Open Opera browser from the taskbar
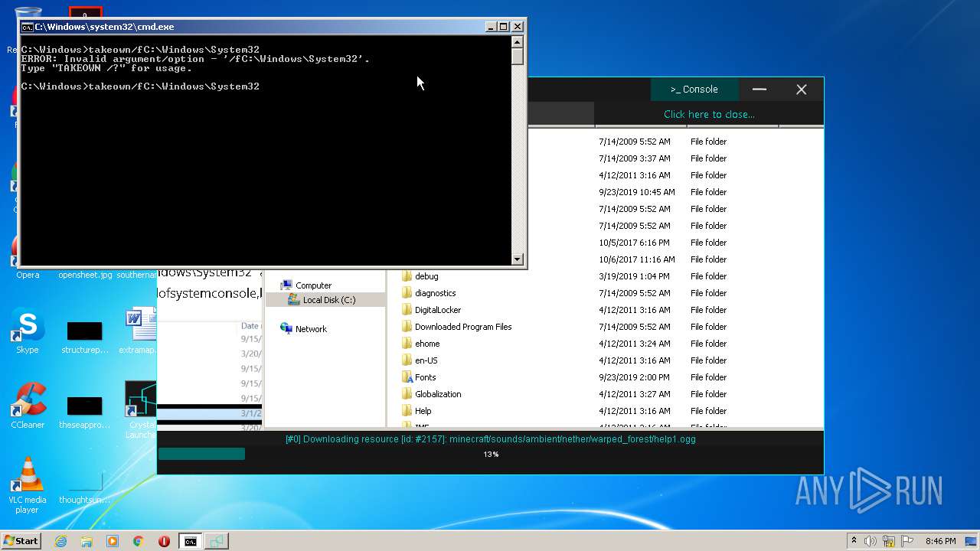Viewport: 980px width, 551px height. pyautogui.click(x=164, y=541)
